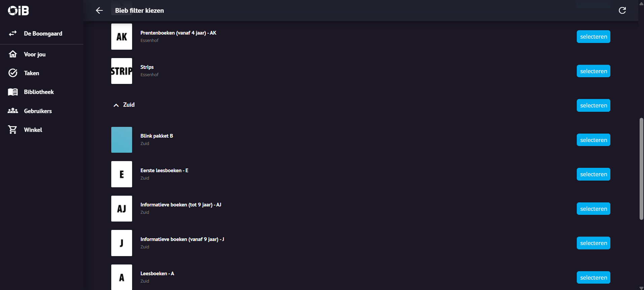Image resolution: width=644 pixels, height=290 pixels.
Task: Click the Bibliotheek book icon
Action: point(13,92)
